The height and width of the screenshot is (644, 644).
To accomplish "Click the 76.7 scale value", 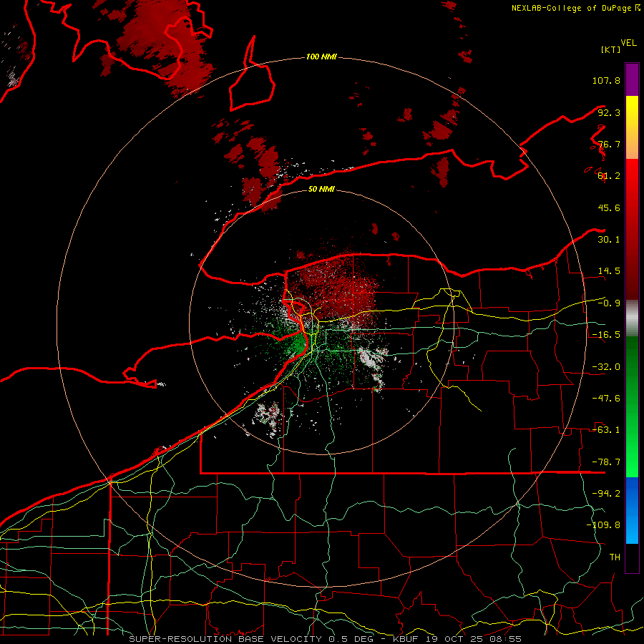I will coord(609,144).
